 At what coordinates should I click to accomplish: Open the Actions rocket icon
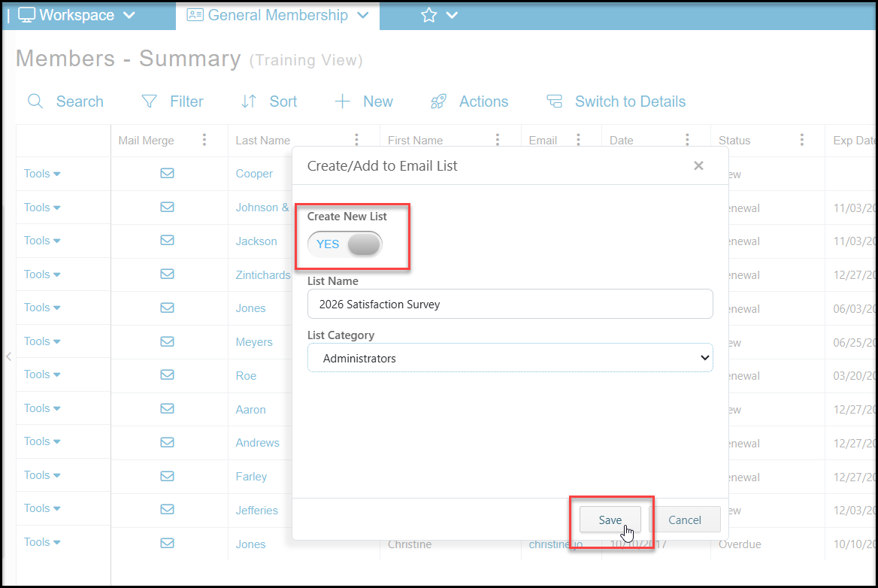[438, 102]
